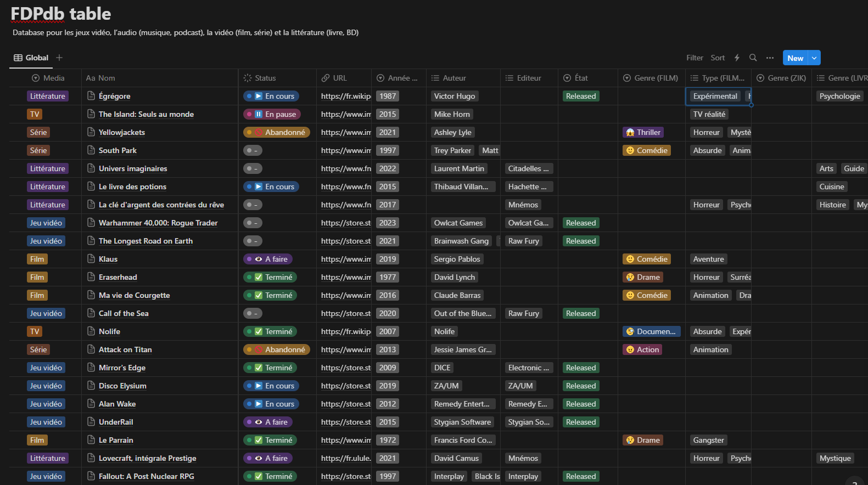The image size is (868, 485).
Task: Click Warhammer 40,000: Rogue Trader title
Action: pyautogui.click(x=158, y=223)
